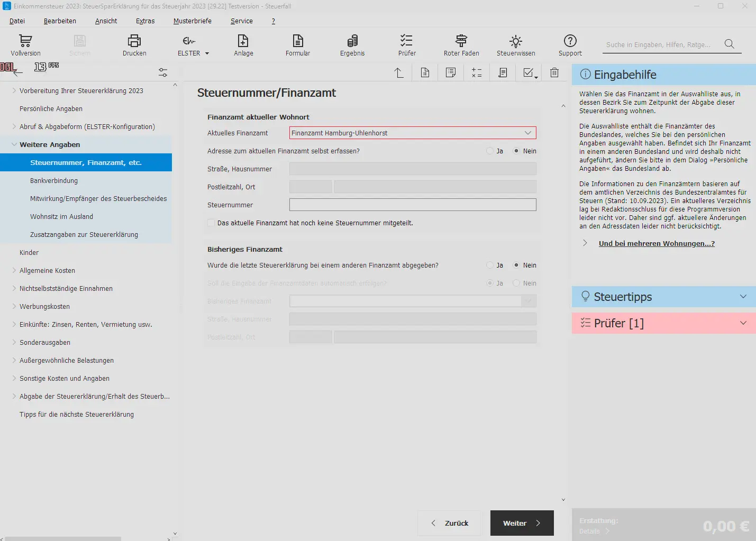
Task: Click the trash delete icon
Action: click(x=554, y=72)
